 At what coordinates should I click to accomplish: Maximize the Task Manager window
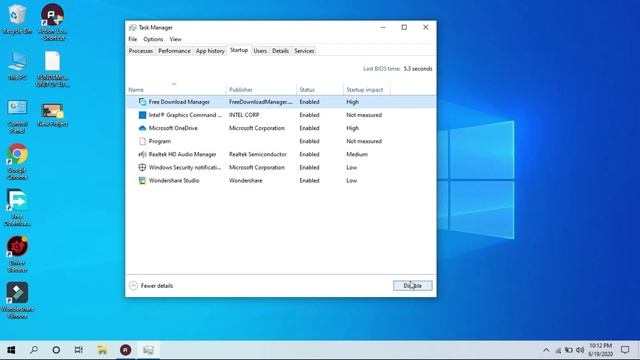(404, 27)
